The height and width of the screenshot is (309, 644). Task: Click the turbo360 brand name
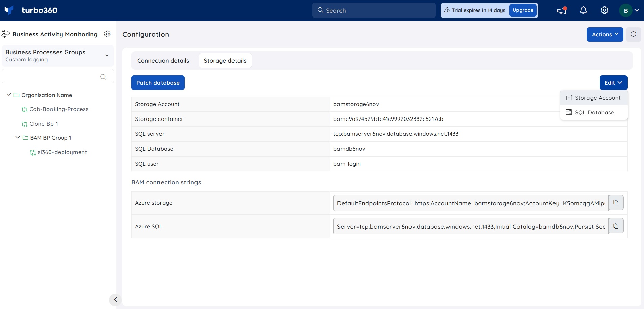(39, 10)
